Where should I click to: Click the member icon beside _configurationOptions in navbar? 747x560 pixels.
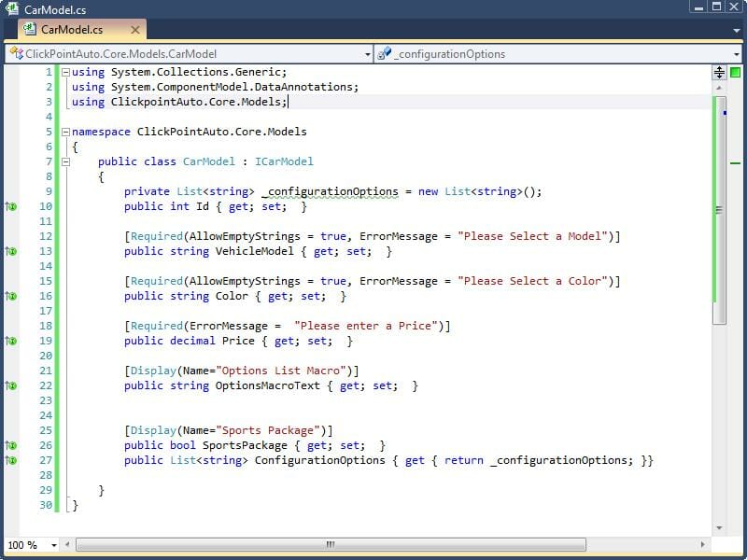tap(384, 54)
